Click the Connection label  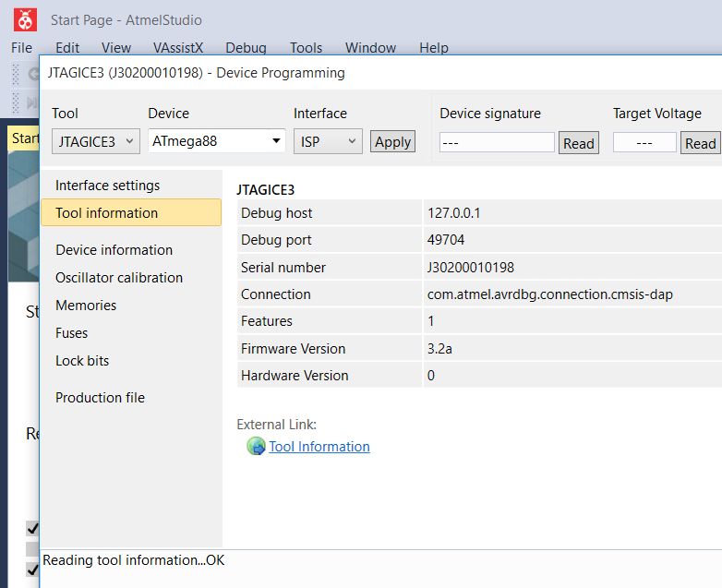[x=276, y=294]
